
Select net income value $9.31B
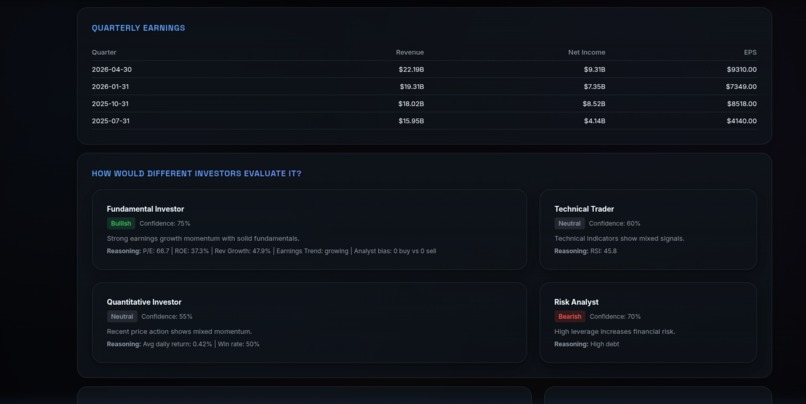594,69
